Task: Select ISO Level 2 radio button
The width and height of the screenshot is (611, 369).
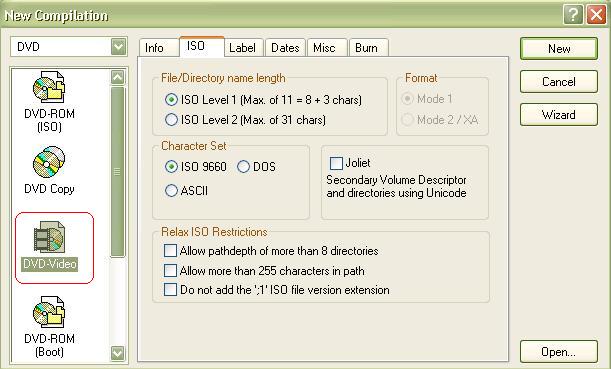Action: point(171,119)
